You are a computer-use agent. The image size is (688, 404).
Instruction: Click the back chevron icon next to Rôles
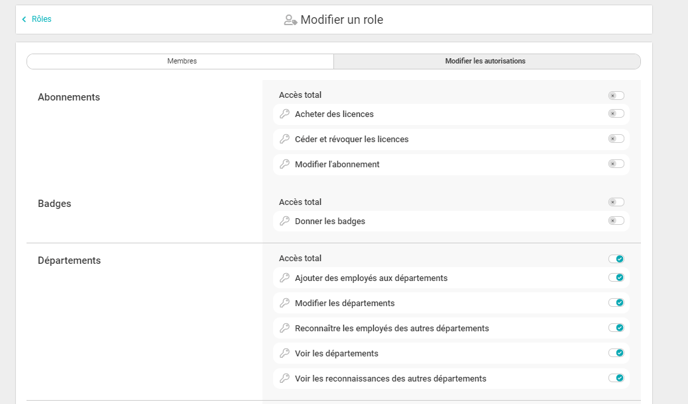click(x=24, y=19)
